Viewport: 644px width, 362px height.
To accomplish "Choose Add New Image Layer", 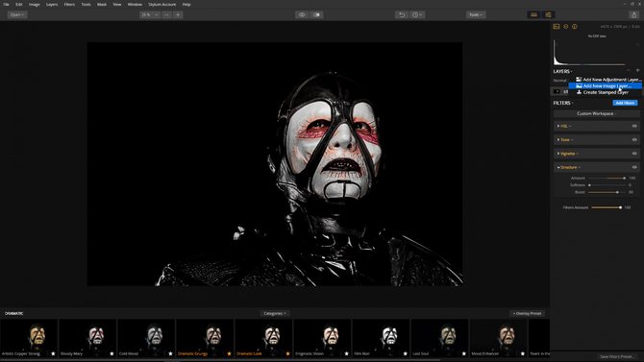I will (x=606, y=86).
